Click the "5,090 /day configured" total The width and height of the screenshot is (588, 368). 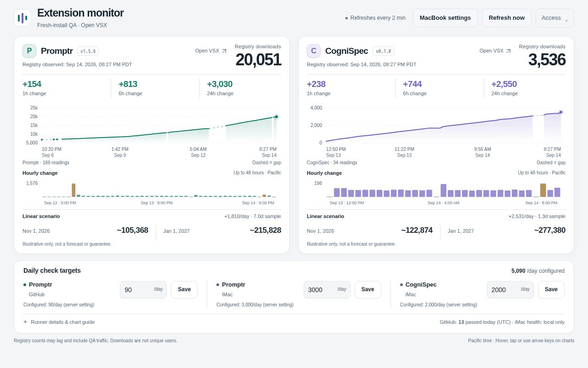coord(538,271)
